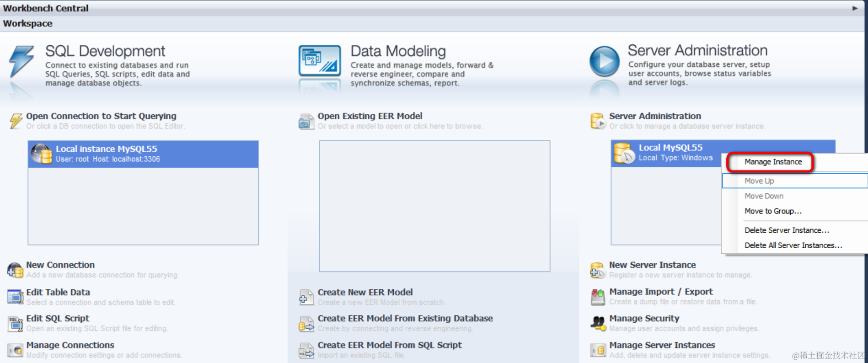The image size is (868, 363).
Task: Click the Manage Security users icon
Action: click(598, 323)
